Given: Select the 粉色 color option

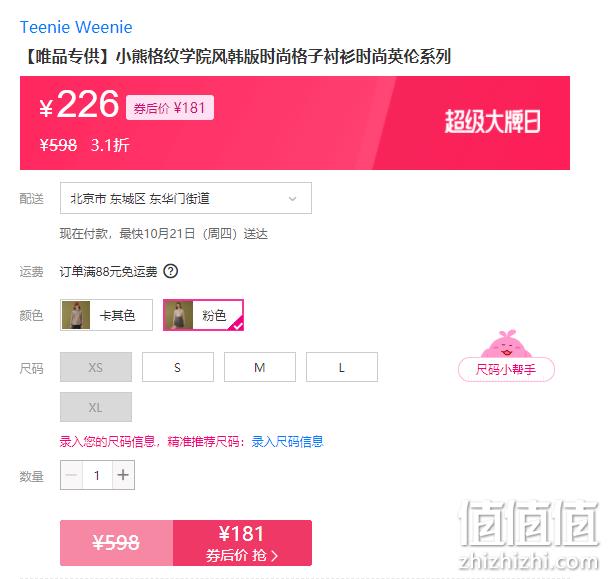Looking at the screenshot, I should [x=203, y=315].
